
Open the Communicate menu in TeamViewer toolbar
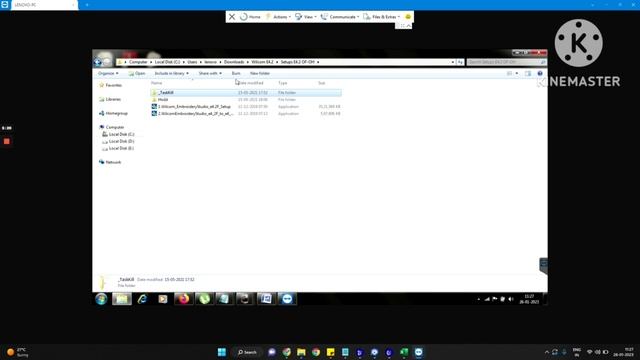click(340, 17)
